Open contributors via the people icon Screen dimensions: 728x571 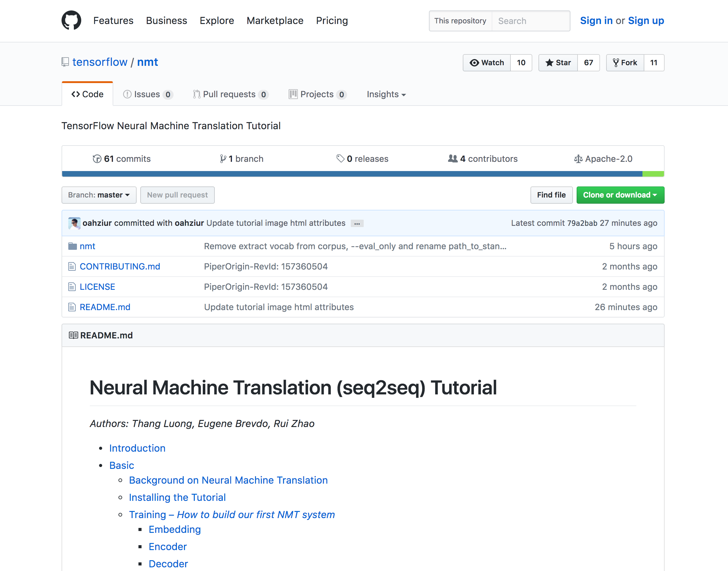point(453,159)
